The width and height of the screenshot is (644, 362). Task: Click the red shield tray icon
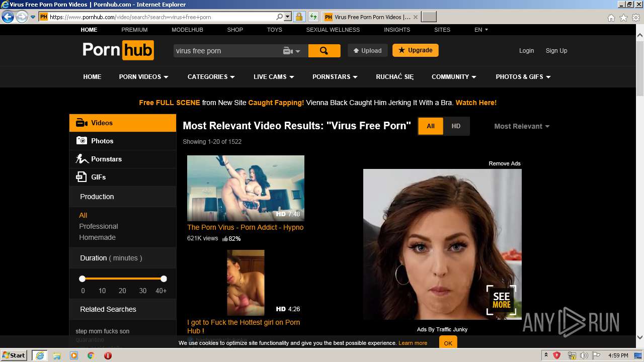(557, 355)
